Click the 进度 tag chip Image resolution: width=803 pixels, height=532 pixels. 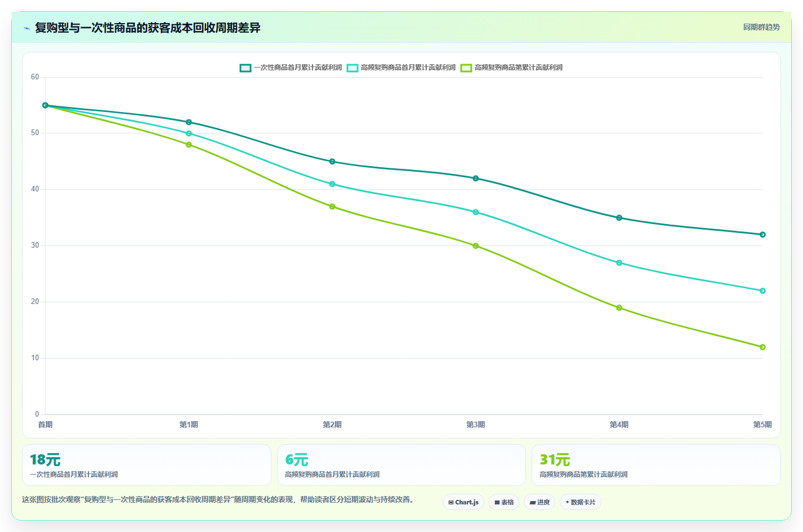coord(539,502)
